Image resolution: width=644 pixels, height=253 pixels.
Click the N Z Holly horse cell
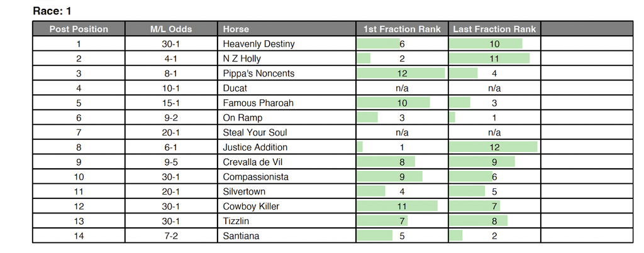[x=241, y=58]
